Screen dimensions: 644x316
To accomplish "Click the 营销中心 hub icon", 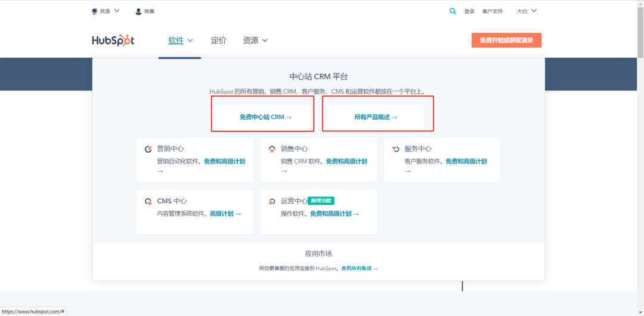I will tap(148, 149).
